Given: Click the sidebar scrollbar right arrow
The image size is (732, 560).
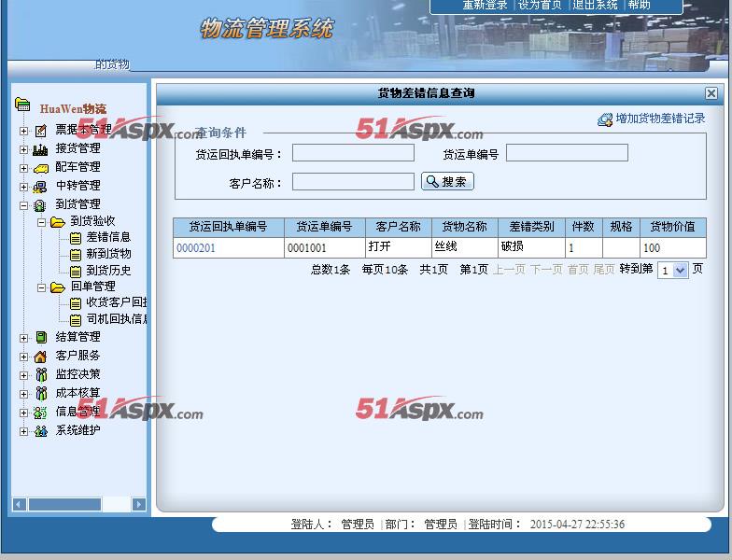Looking at the screenshot, I should tap(138, 504).
